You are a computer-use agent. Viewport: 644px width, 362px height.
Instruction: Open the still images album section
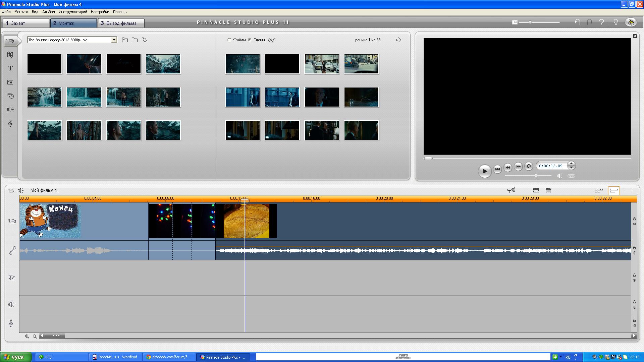pos(10,82)
